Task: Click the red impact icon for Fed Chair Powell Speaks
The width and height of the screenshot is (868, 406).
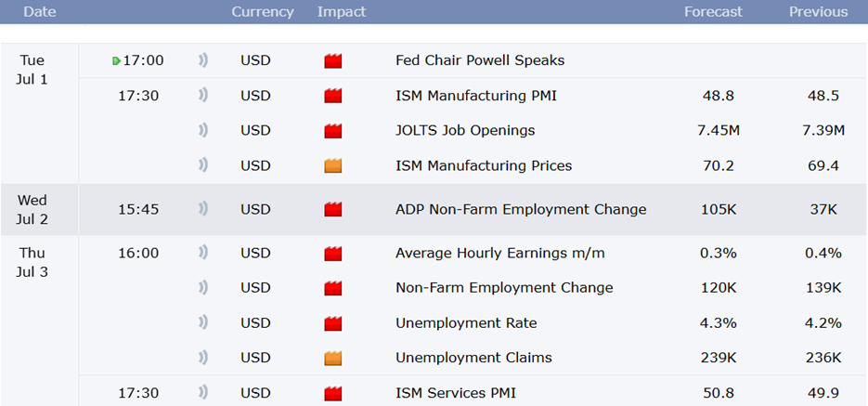Action: tap(333, 61)
